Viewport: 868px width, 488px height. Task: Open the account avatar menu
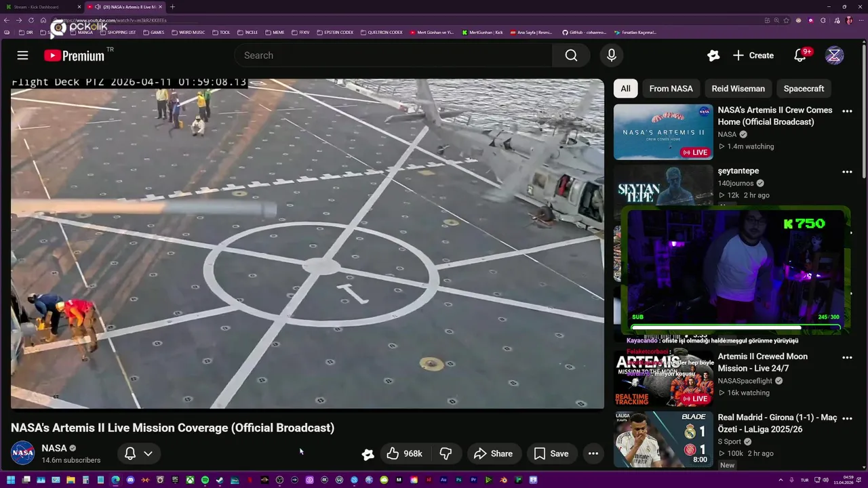[x=834, y=56]
